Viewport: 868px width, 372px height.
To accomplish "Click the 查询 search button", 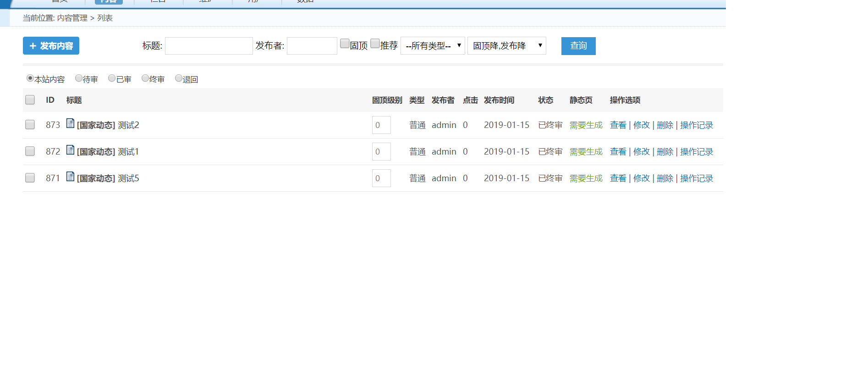I will click(578, 46).
